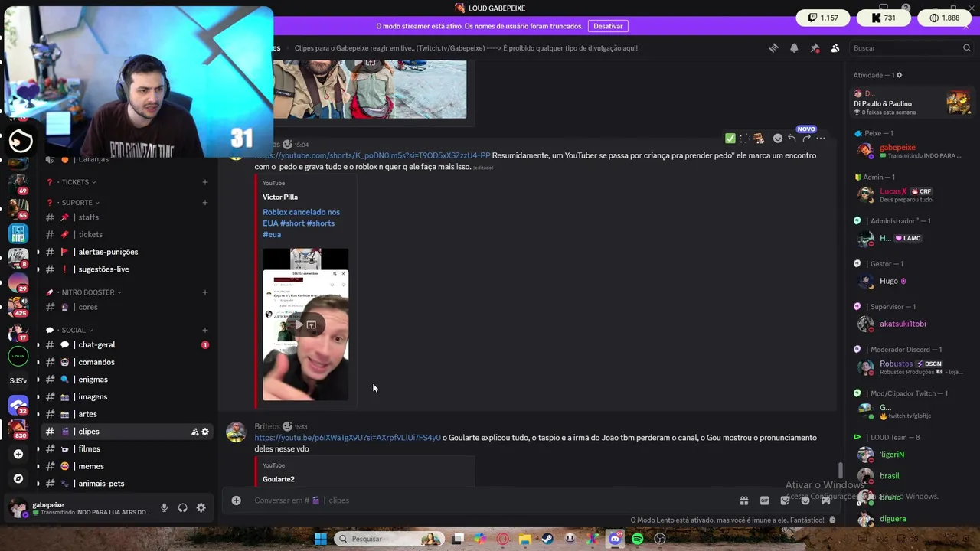Click the plus attach button in message bar
The height and width of the screenshot is (551, 980).
tap(237, 500)
